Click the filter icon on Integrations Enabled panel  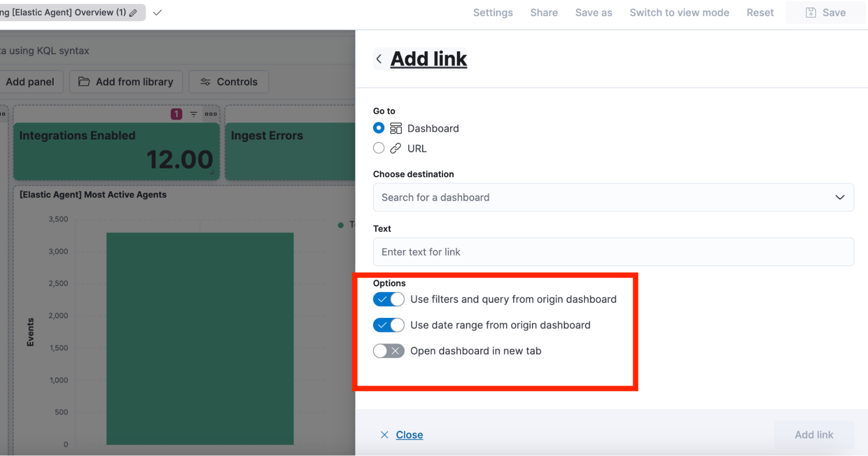tap(194, 114)
